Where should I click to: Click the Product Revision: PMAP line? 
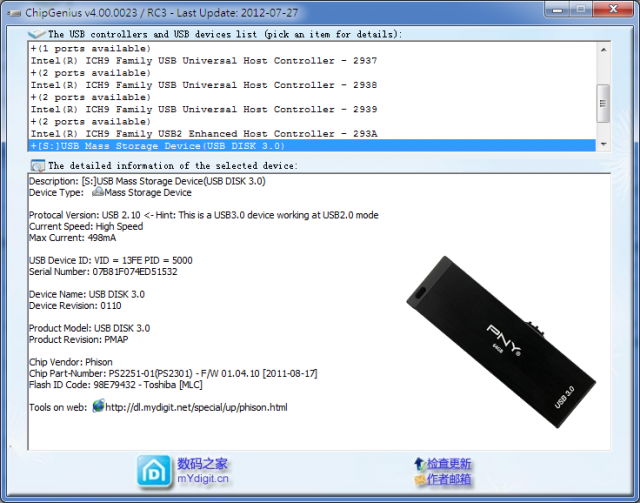coord(78,339)
